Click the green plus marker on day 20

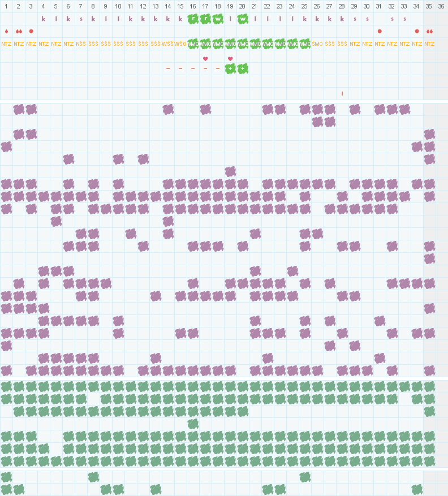coord(243,68)
